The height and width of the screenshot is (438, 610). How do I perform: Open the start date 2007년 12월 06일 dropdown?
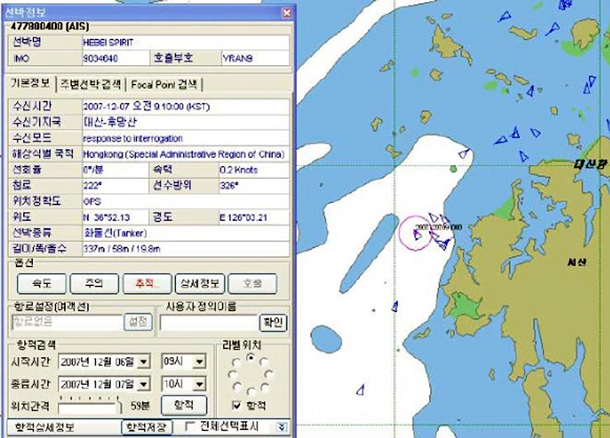click(x=143, y=361)
